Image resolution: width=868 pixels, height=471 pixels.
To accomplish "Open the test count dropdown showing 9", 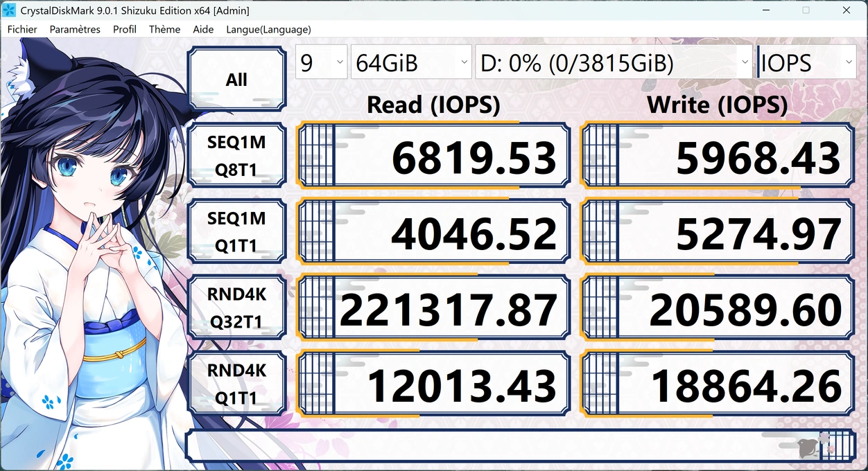I will (x=322, y=63).
